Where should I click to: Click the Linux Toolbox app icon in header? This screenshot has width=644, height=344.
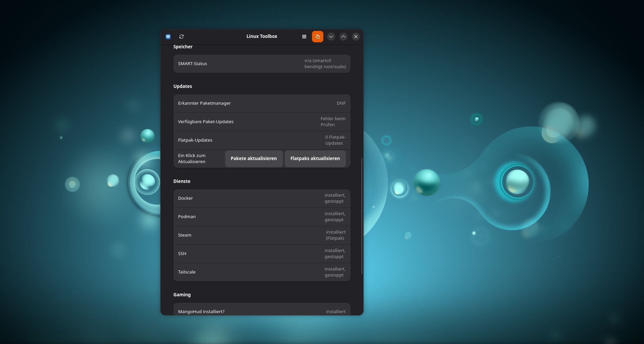coord(168,37)
